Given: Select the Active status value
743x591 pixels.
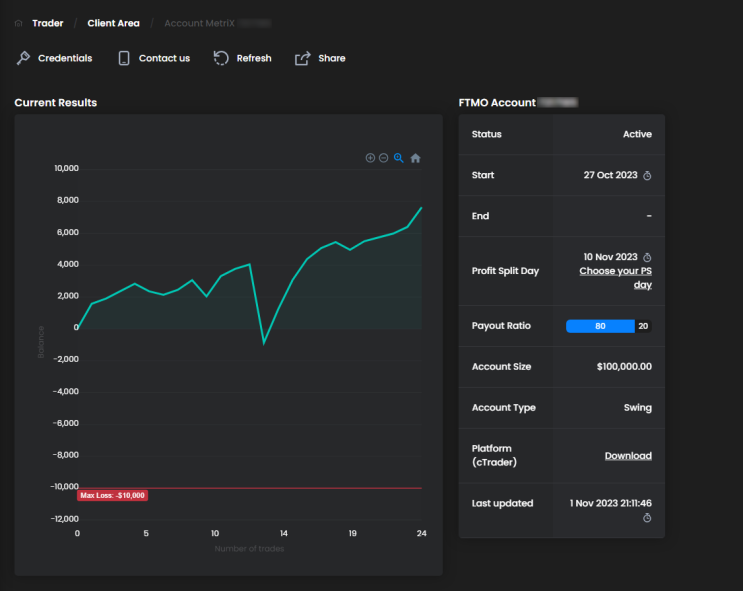Looking at the screenshot, I should coord(637,134).
